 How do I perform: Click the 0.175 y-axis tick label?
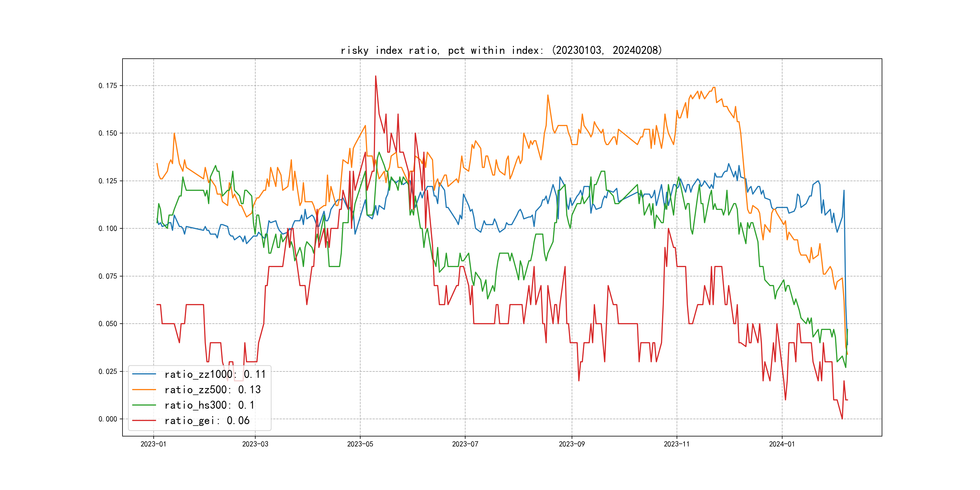(x=108, y=86)
